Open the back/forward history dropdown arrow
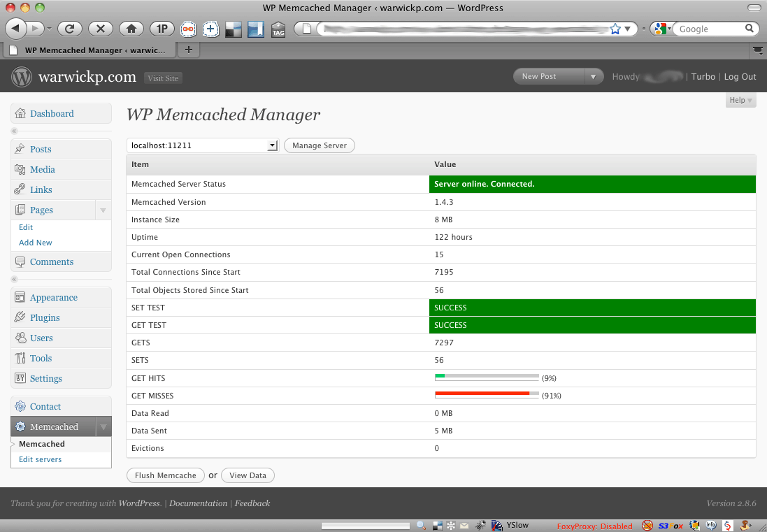 (x=50, y=29)
